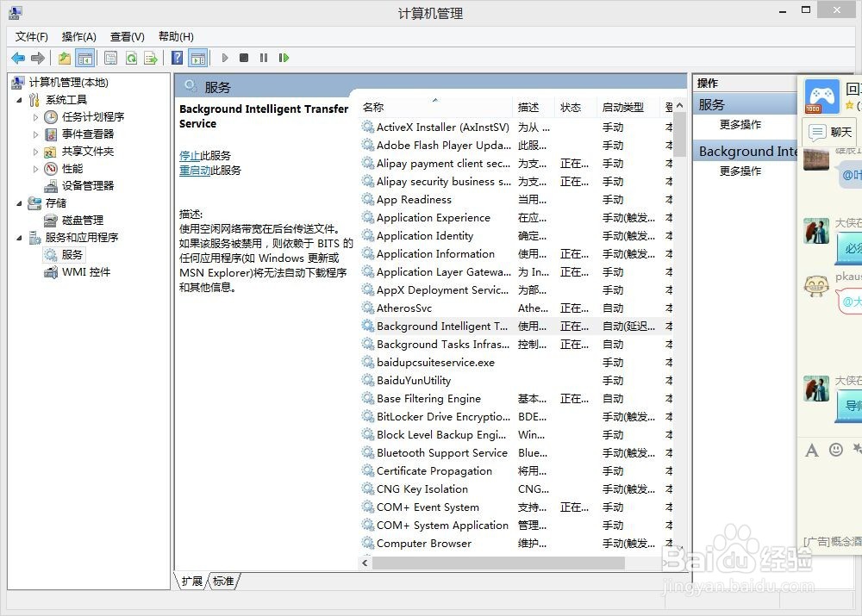This screenshot has width=862, height=616.
Task: Click the Forward arrow toolbar icon
Action: tap(38, 58)
